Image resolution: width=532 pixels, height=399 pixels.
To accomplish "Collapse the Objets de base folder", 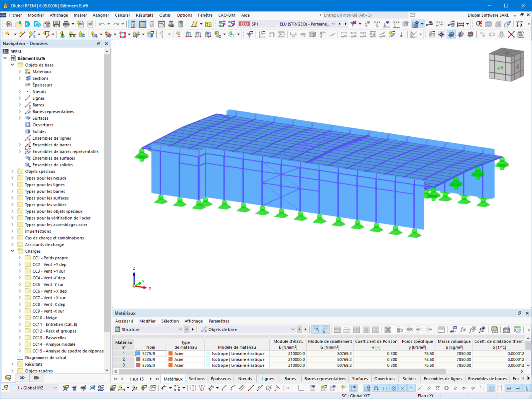I will pyautogui.click(x=12, y=65).
